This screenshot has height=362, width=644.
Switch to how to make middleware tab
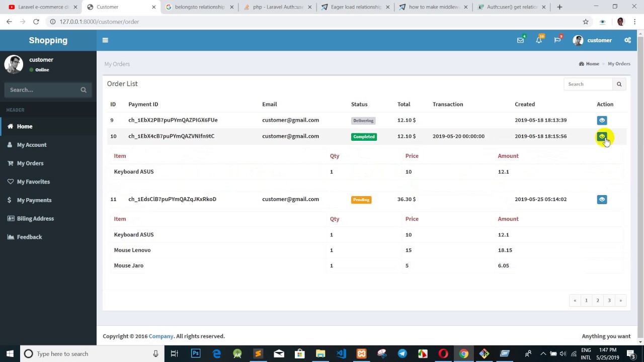click(x=434, y=7)
